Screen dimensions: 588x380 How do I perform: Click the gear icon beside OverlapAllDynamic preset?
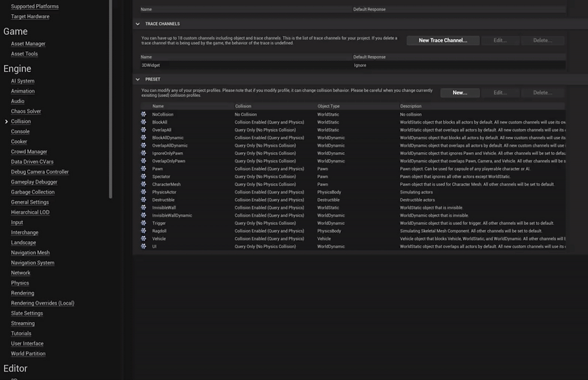(x=143, y=145)
